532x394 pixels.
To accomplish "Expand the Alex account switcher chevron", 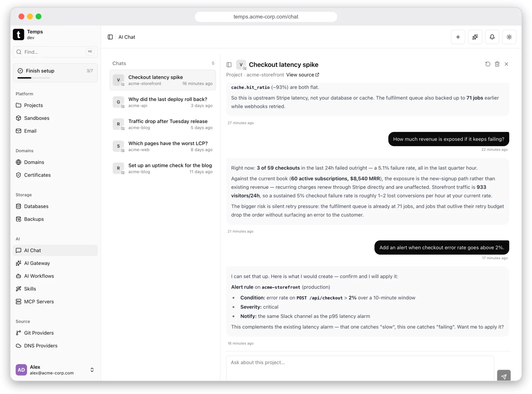I will pyautogui.click(x=92, y=370).
